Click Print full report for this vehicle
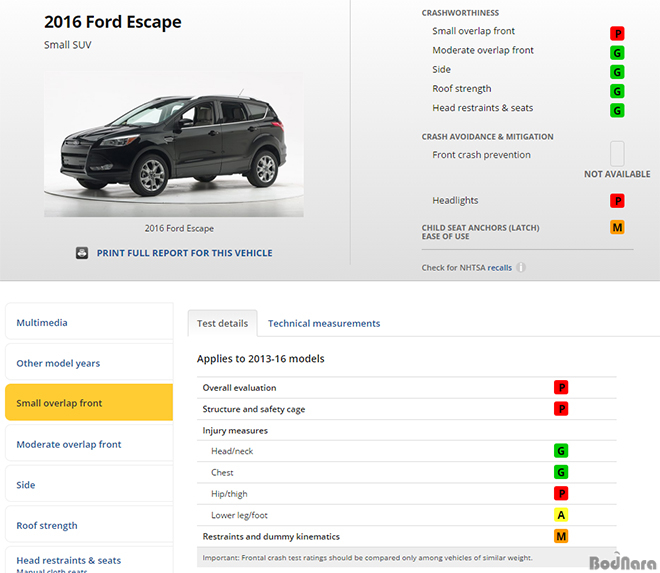Image resolution: width=660 pixels, height=573 pixels. 184,253
